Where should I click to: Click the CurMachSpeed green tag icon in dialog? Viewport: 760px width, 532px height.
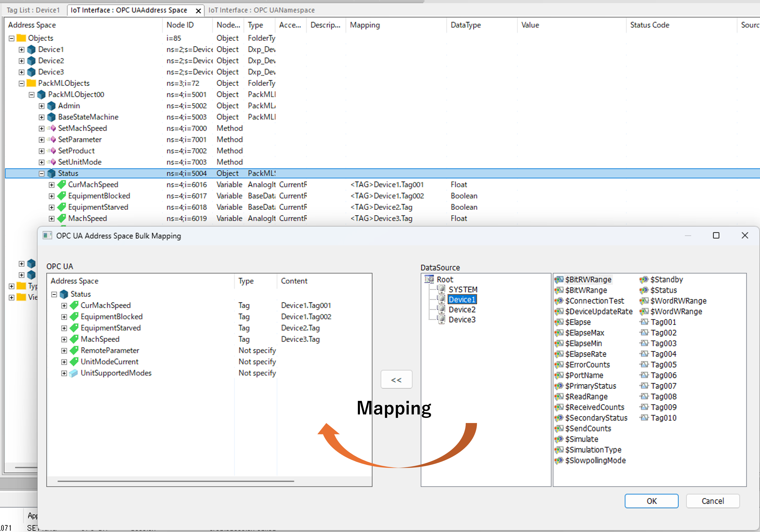point(74,305)
